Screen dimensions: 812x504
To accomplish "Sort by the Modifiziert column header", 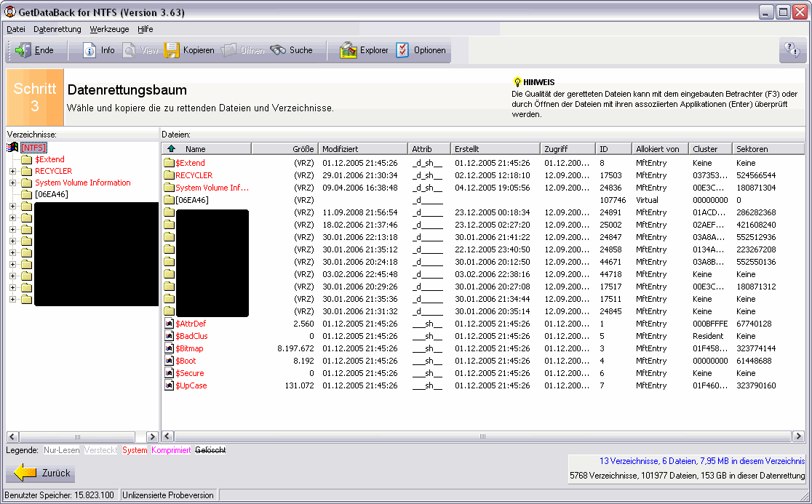I will (362, 148).
